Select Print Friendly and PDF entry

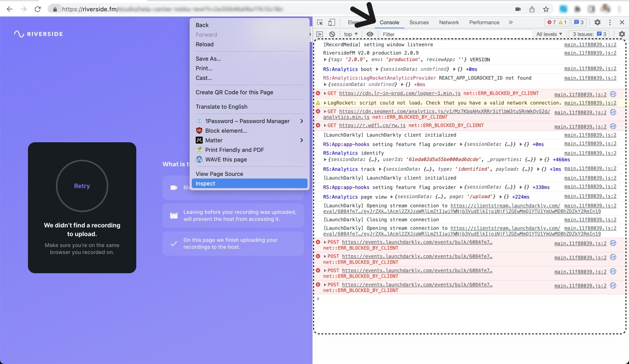pyautogui.click(x=249, y=150)
